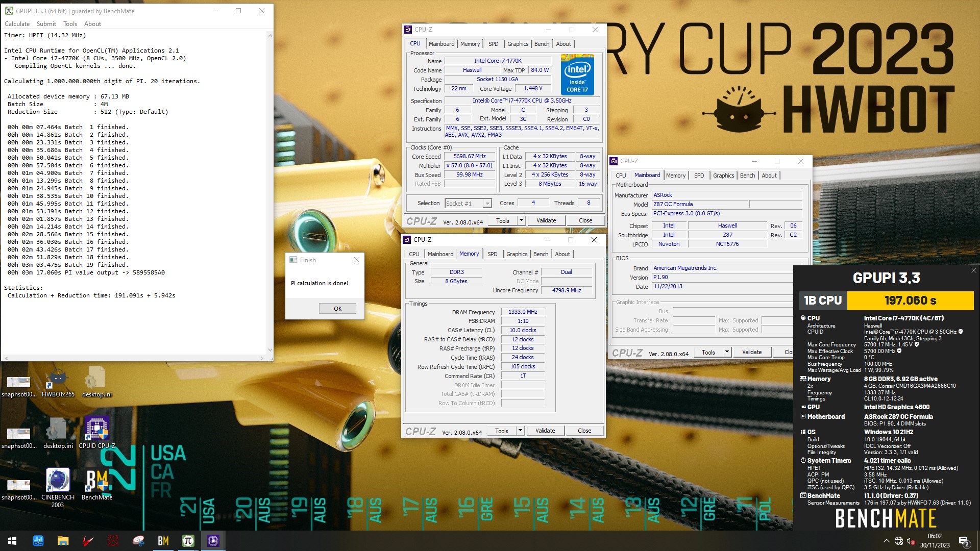This screenshot has height=551, width=980.
Task: Open the Socket #1 selection dropdown
Action: [468, 204]
